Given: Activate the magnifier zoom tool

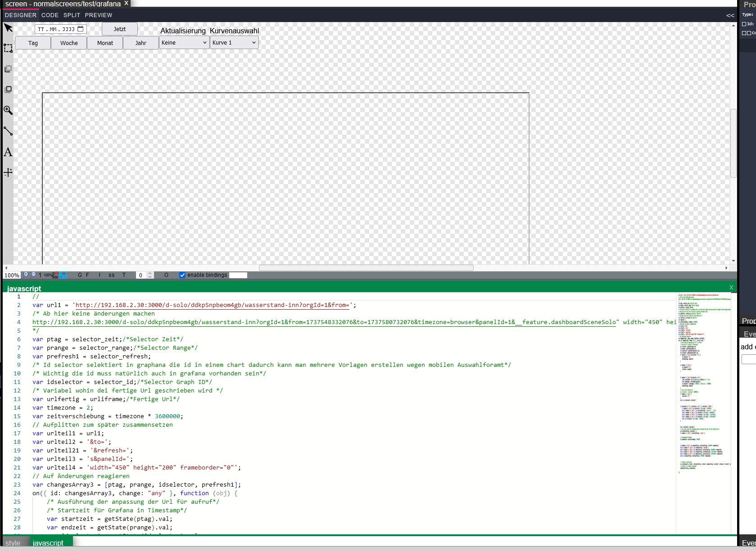Looking at the screenshot, I should [8, 110].
